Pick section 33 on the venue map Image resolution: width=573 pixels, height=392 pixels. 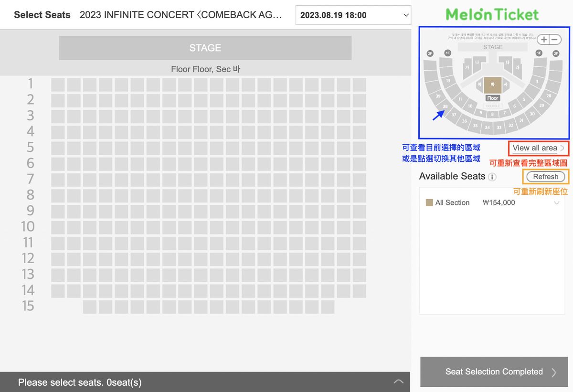click(x=499, y=127)
